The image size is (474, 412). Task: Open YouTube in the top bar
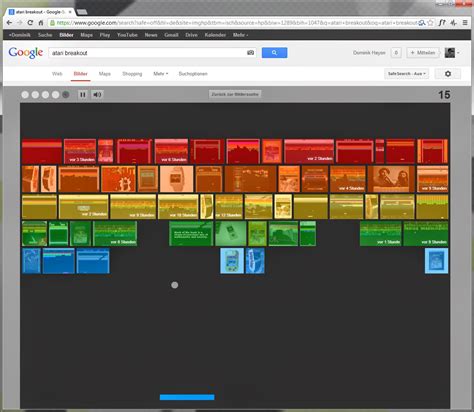coord(127,35)
